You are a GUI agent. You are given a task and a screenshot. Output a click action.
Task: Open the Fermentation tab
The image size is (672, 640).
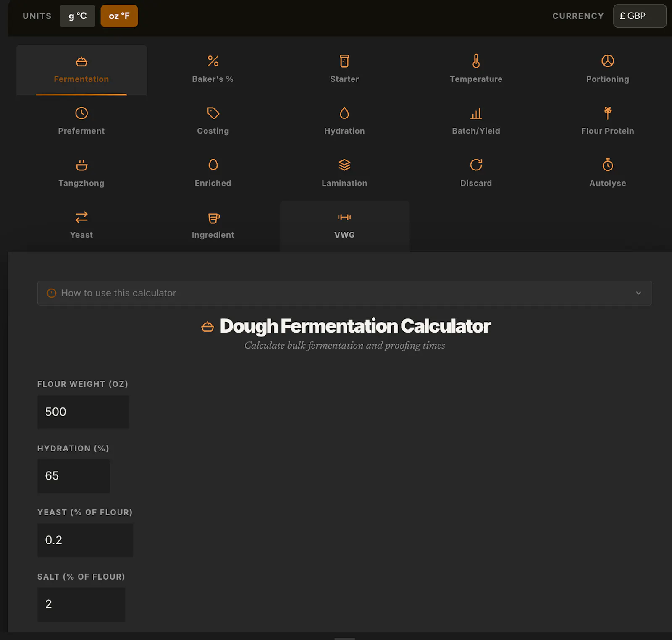pos(81,70)
